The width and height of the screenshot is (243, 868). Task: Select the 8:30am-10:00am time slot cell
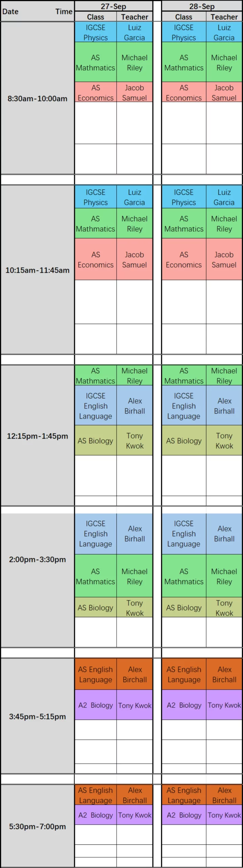tap(37, 98)
